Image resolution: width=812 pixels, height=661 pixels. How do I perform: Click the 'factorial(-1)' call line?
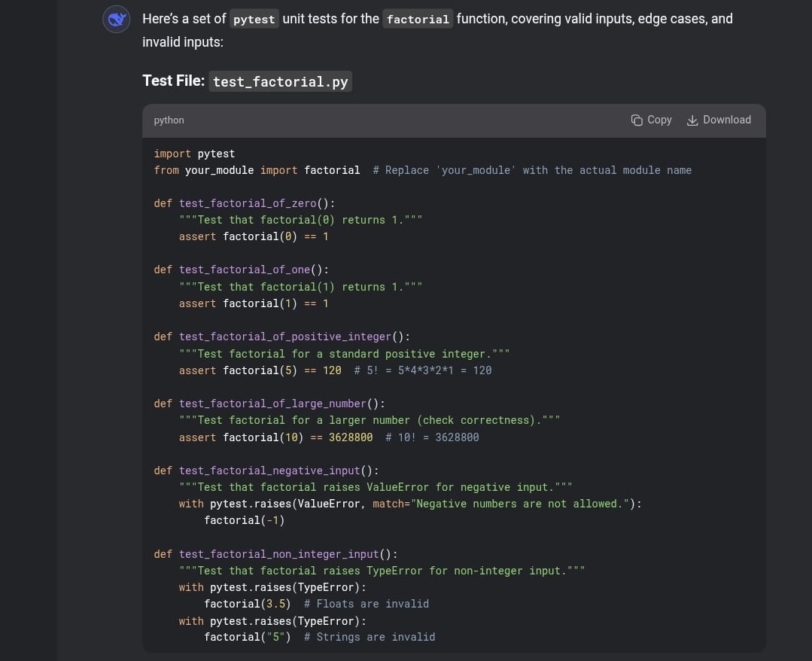[245, 521]
